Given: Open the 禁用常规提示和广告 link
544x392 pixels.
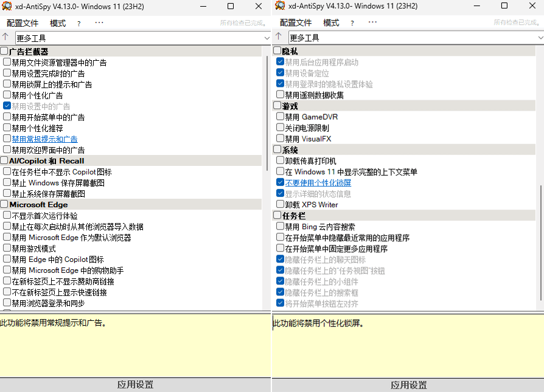Looking at the screenshot, I should pyautogui.click(x=45, y=139).
